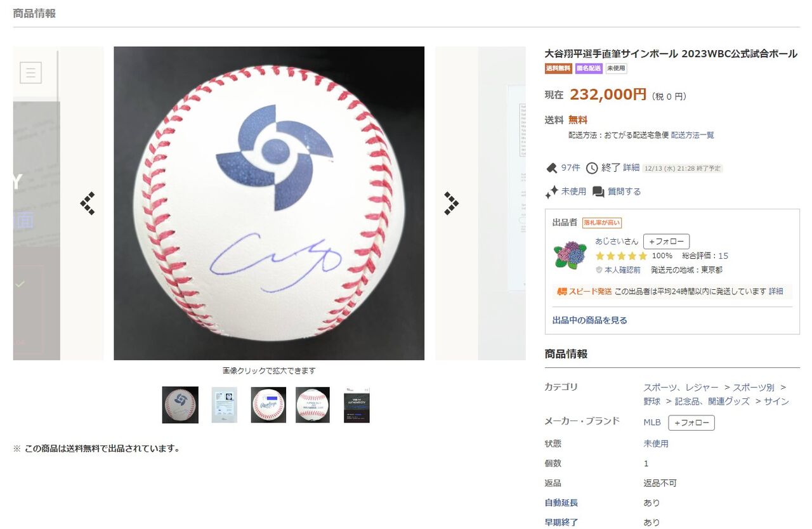Screen dimensions: 812x529
Task: Open the hamburger menu icon at left
Action: click(x=30, y=72)
